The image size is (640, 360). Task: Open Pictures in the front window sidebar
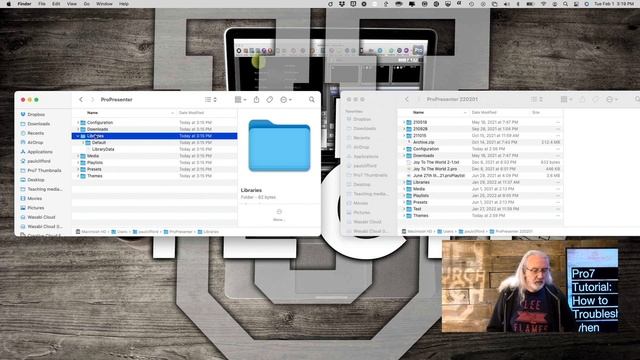coord(36,208)
